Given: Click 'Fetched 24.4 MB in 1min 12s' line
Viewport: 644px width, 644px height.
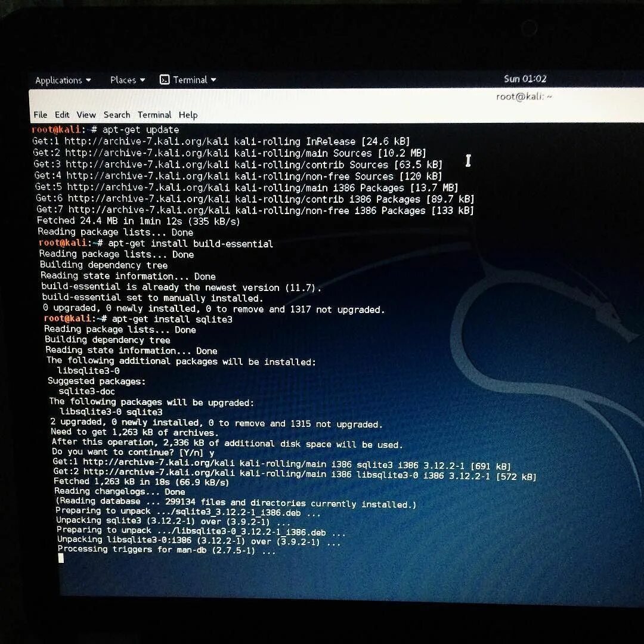Looking at the screenshot, I should pyautogui.click(x=138, y=221).
